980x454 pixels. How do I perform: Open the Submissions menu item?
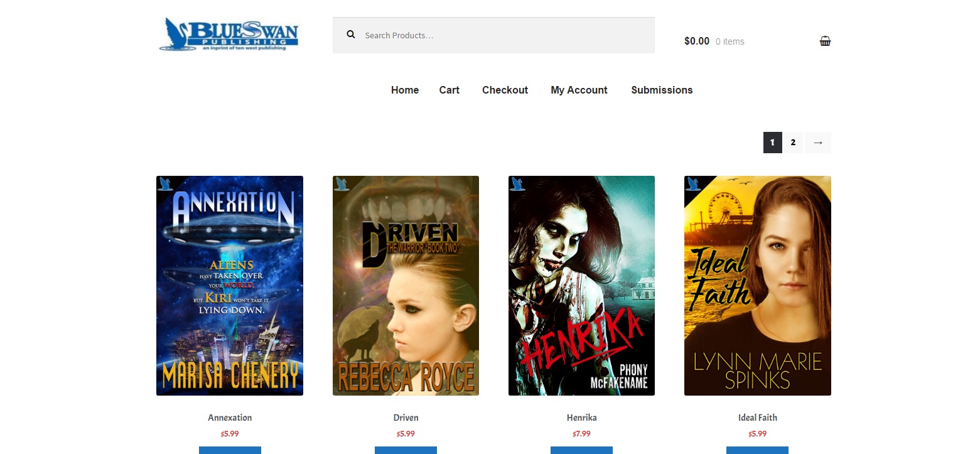point(662,90)
